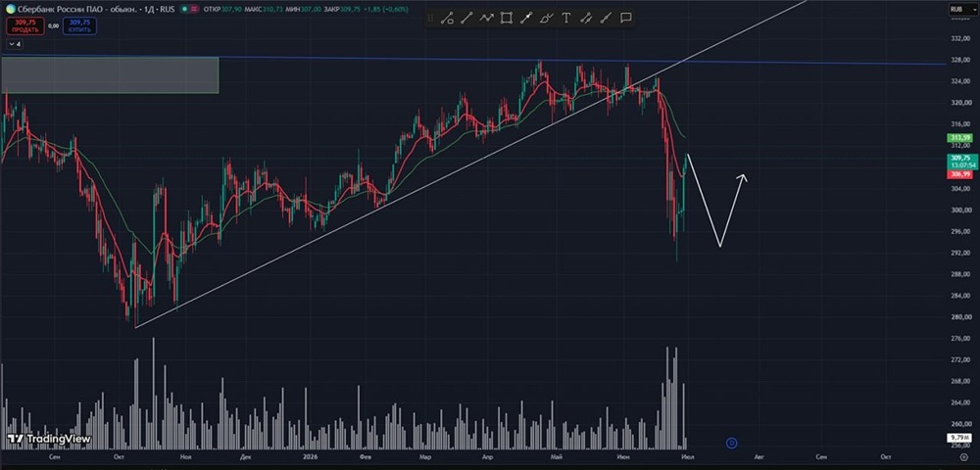
Task: Click the blue go-to-realtime circle icon
Action: [732, 444]
